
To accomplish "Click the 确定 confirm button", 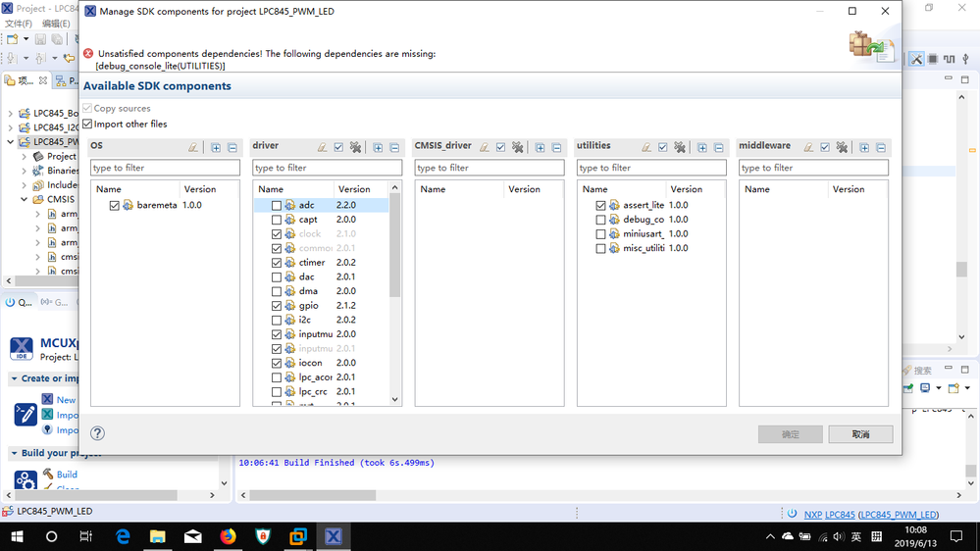I will pyautogui.click(x=790, y=434).
